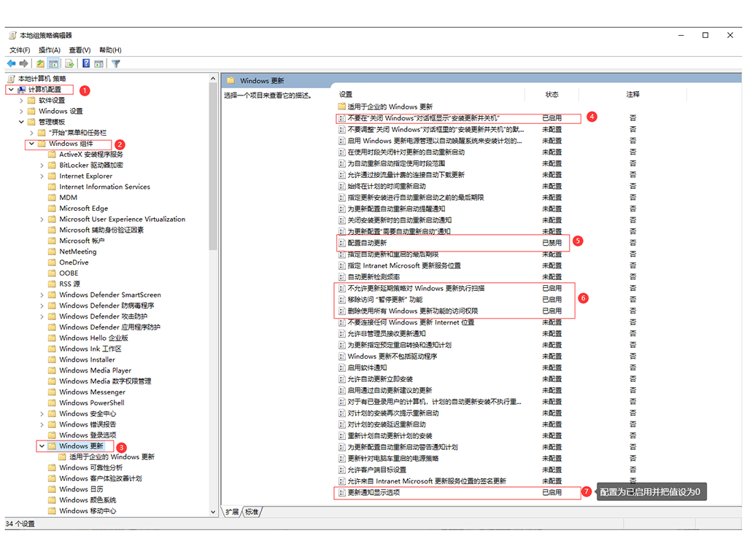This screenshot has height=560, width=747.
Task: Click the Export List toolbar icon
Action: click(x=69, y=63)
